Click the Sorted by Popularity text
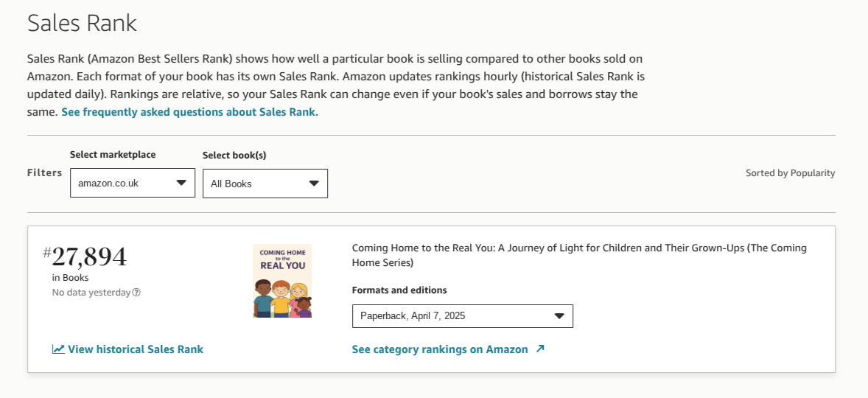Screen dimensions: 868x398 pos(790,173)
